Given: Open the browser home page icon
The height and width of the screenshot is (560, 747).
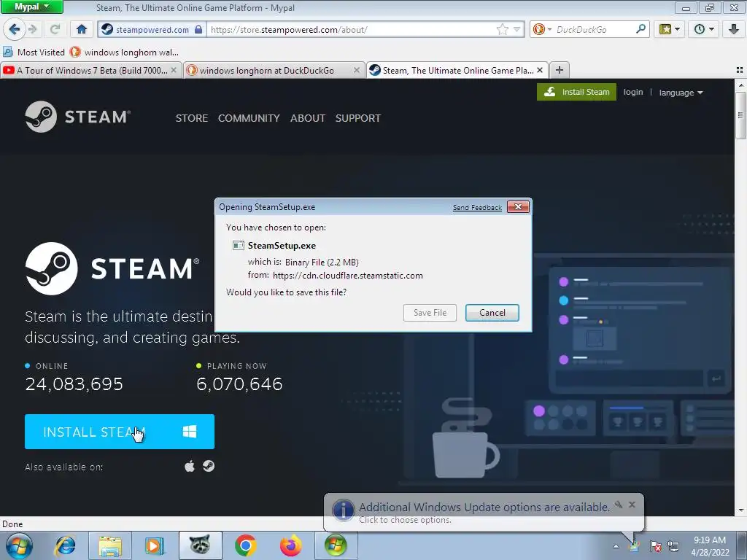Looking at the screenshot, I should (x=82, y=29).
